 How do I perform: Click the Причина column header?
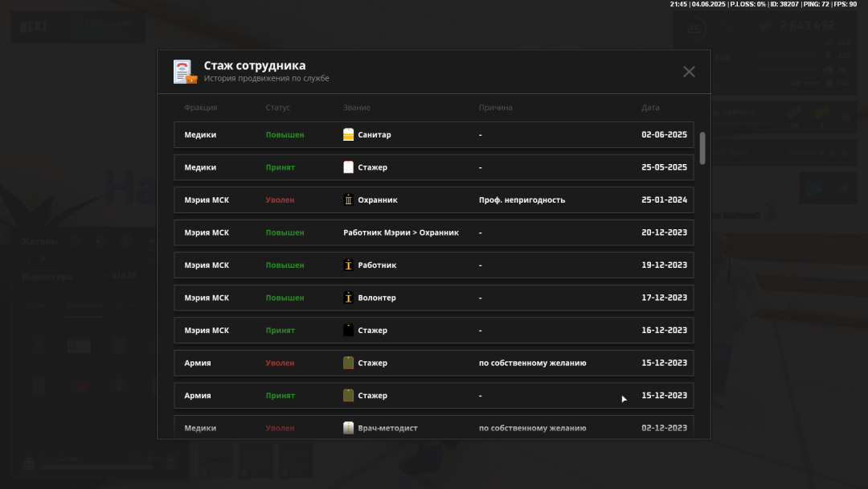pyautogui.click(x=495, y=108)
